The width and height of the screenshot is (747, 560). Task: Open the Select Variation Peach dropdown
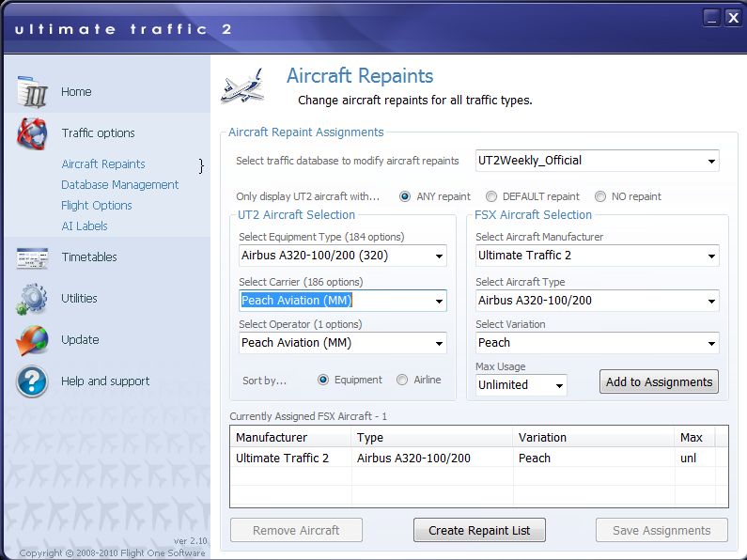[x=598, y=343]
